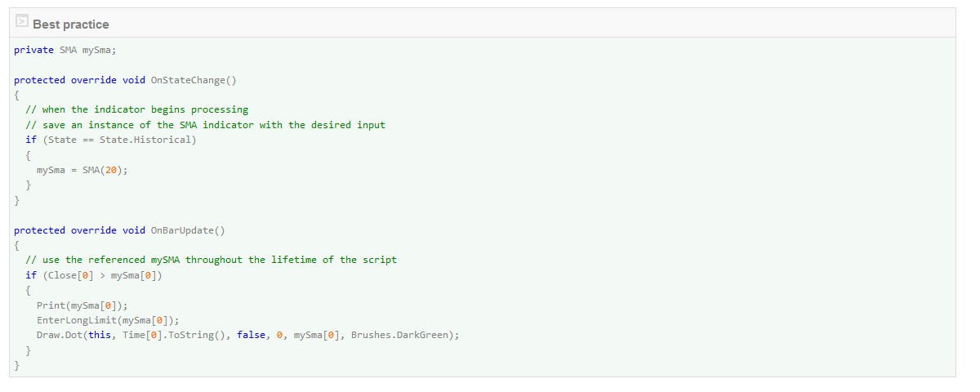Click the 'this' keyword in Draw.Dot

click(x=100, y=336)
